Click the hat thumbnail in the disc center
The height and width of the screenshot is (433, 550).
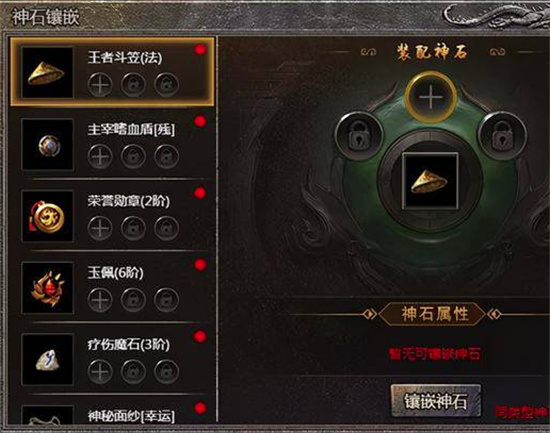pyautogui.click(x=430, y=181)
